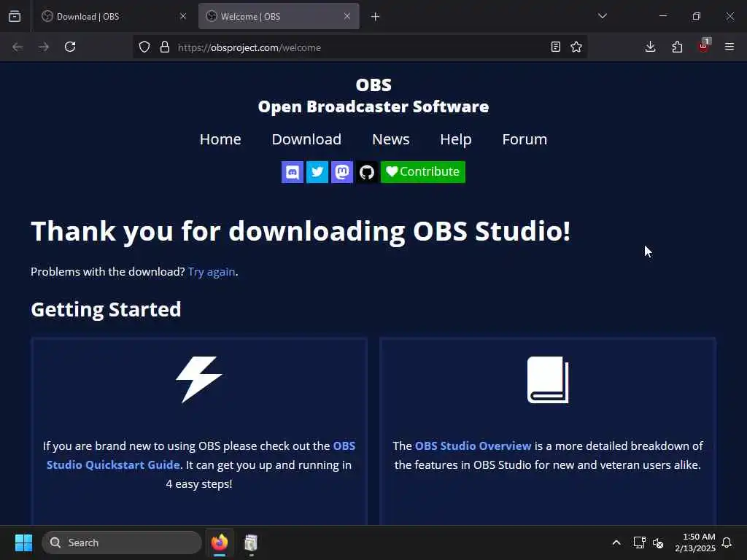Open the News navigation link
The height and width of the screenshot is (560, 747).
pos(391,139)
